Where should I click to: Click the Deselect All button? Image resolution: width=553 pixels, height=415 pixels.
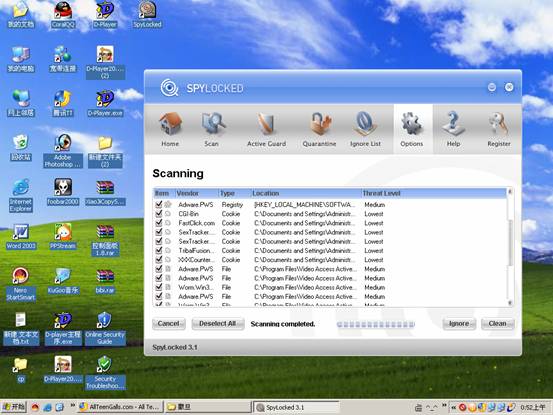tap(218, 324)
